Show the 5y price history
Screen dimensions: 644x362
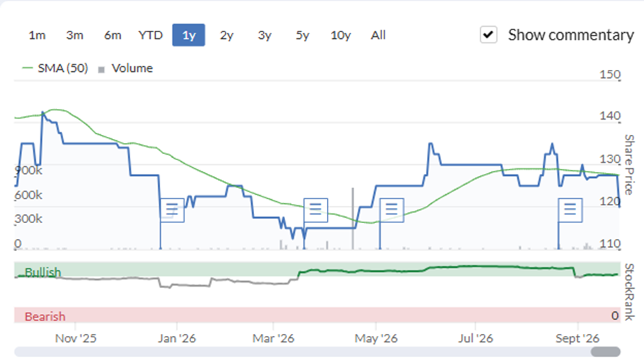302,36
